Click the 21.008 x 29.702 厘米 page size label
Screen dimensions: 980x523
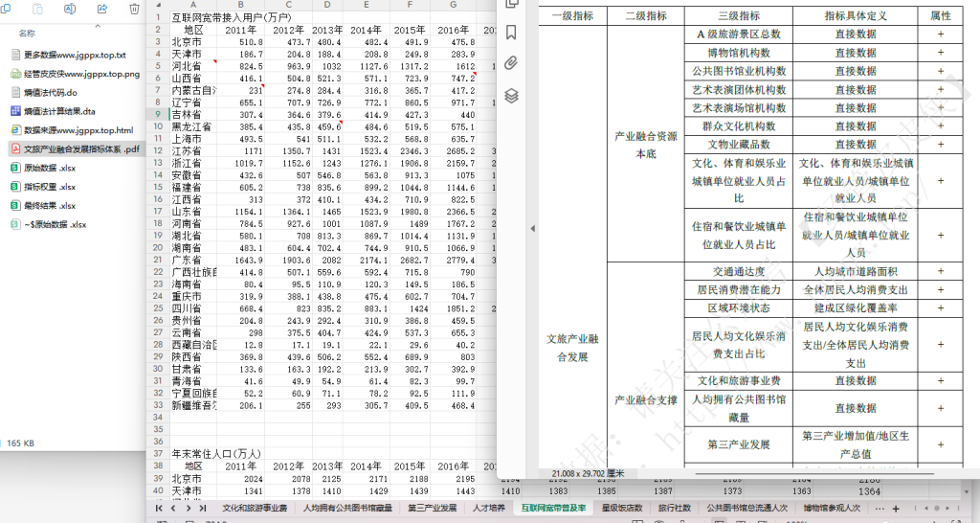pos(588,473)
